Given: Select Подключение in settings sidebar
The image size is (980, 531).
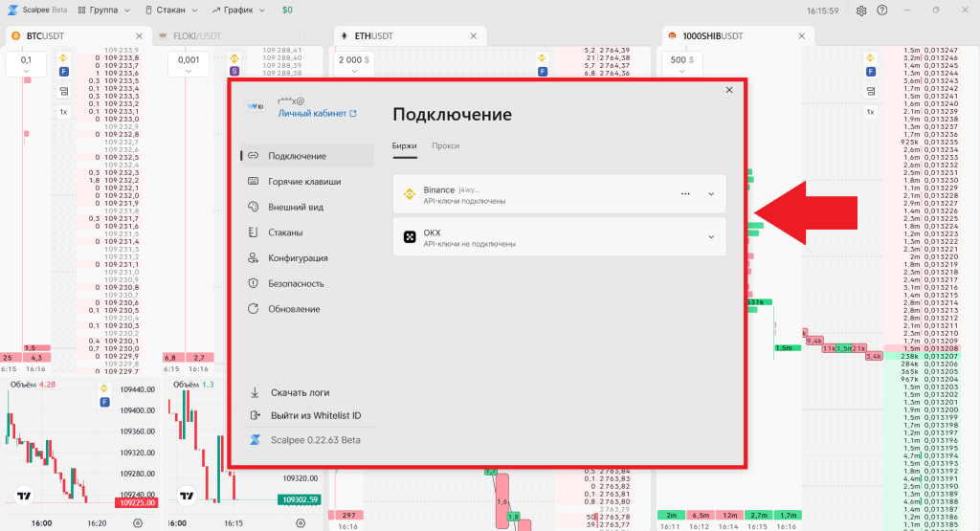Looking at the screenshot, I should 307,156.
